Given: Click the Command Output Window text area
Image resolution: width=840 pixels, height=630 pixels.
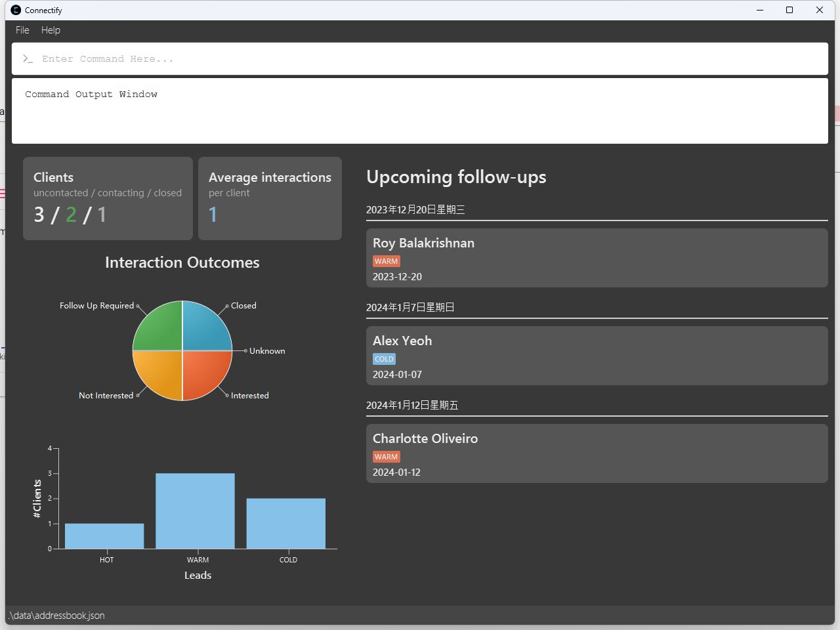Looking at the screenshot, I should point(420,111).
